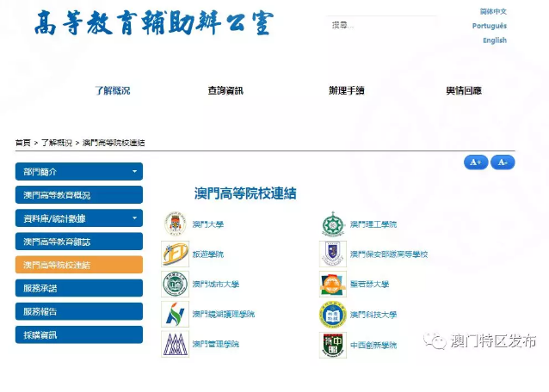The width and height of the screenshot is (549, 392).
Task: Click the Millennium College logo icon
Action: pyautogui.click(x=333, y=345)
